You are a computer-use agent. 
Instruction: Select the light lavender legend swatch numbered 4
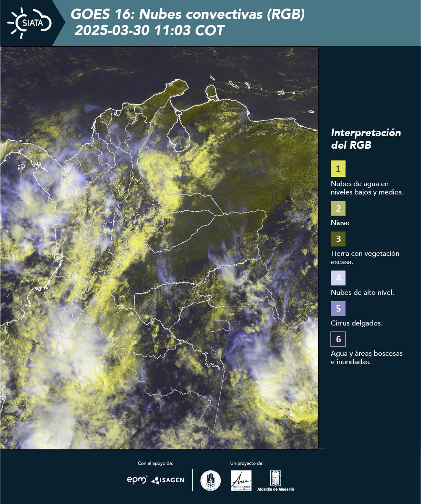pos(338,278)
